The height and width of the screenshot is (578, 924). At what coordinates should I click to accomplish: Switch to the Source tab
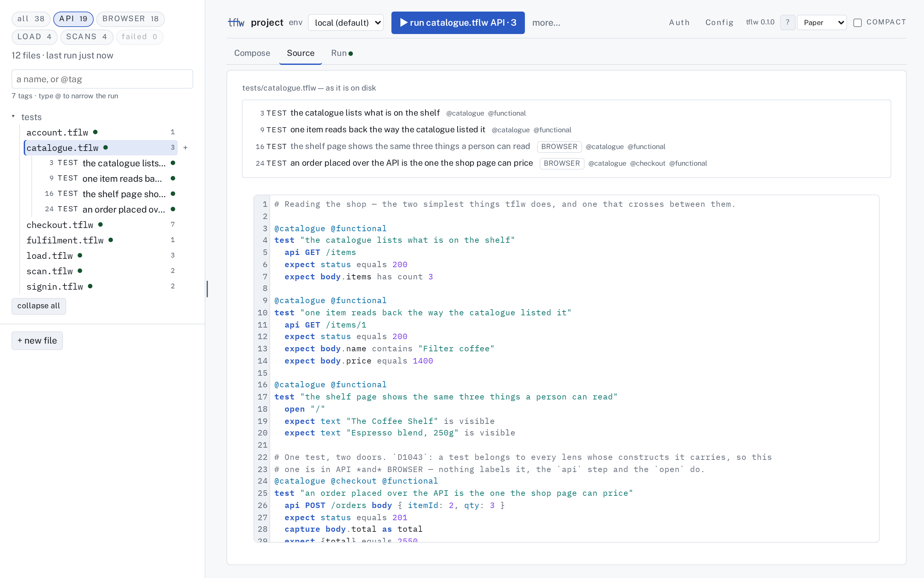(301, 53)
